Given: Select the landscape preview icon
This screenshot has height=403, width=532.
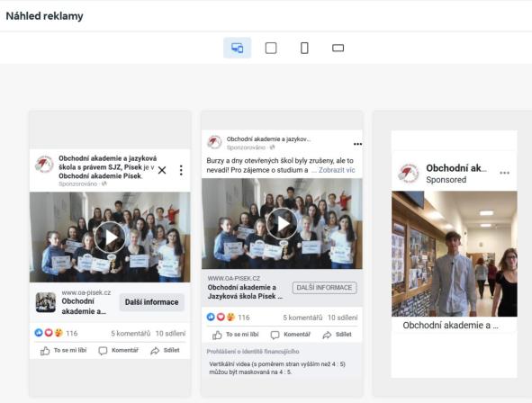Looking at the screenshot, I should click(x=338, y=48).
